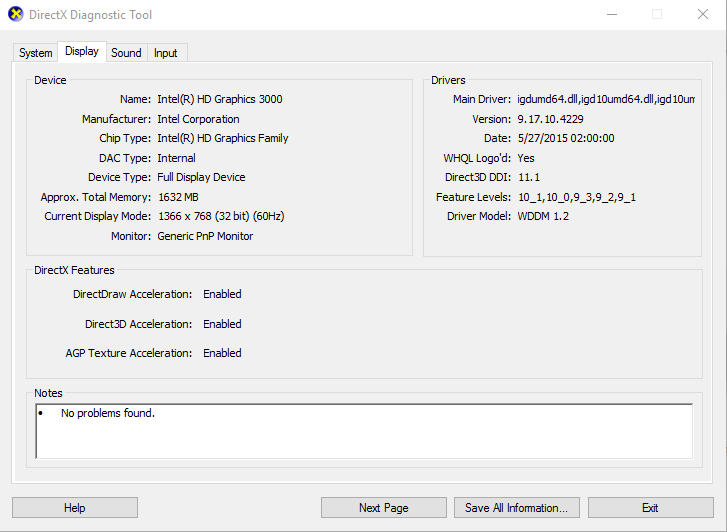The image size is (727, 532).
Task: Click the 'Current Display Mode:' label
Action: point(97,216)
